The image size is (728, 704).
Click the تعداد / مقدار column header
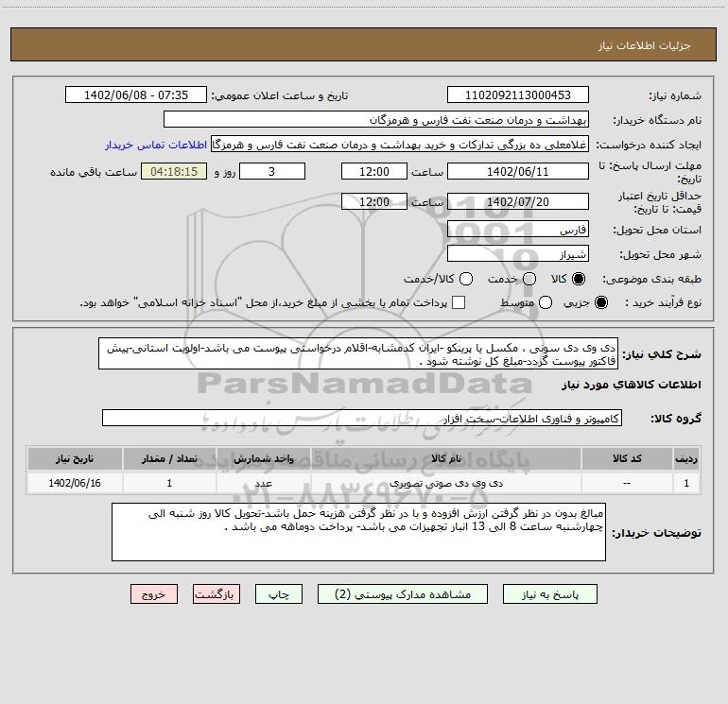pos(169,458)
